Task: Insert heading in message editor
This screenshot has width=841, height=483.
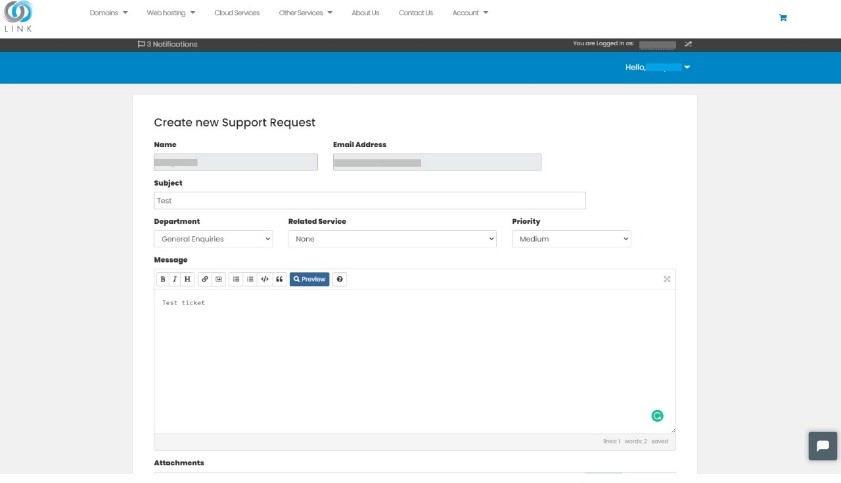Action: pyautogui.click(x=187, y=279)
